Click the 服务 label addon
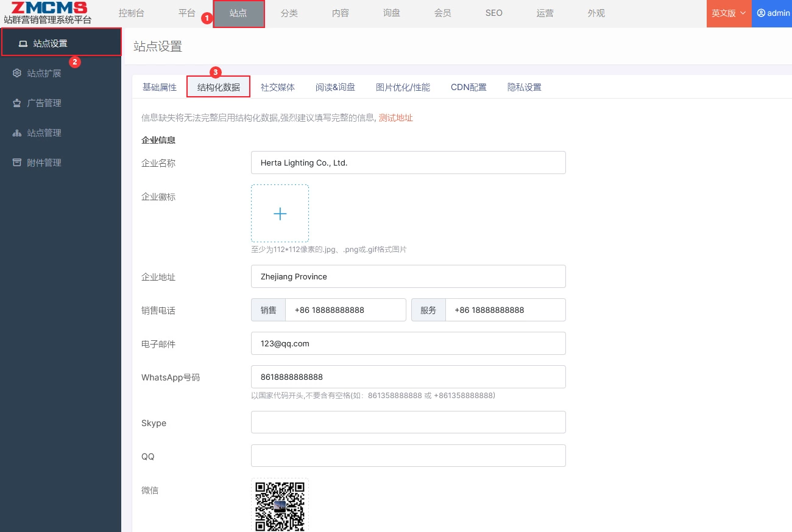792x532 pixels. pyautogui.click(x=428, y=310)
